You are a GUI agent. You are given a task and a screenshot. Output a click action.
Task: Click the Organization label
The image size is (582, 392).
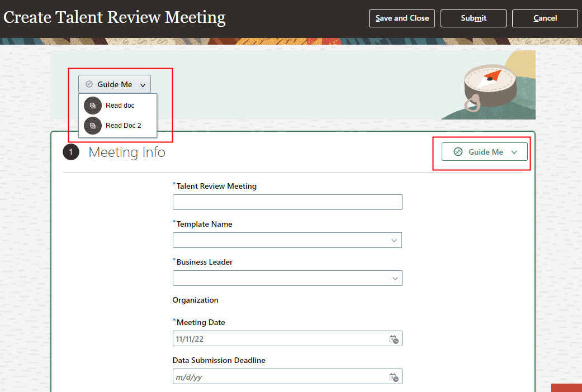195,300
